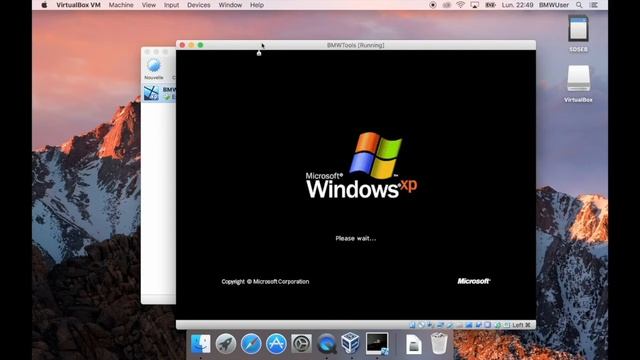
Task: Open the Window menu
Action: [x=230, y=5]
